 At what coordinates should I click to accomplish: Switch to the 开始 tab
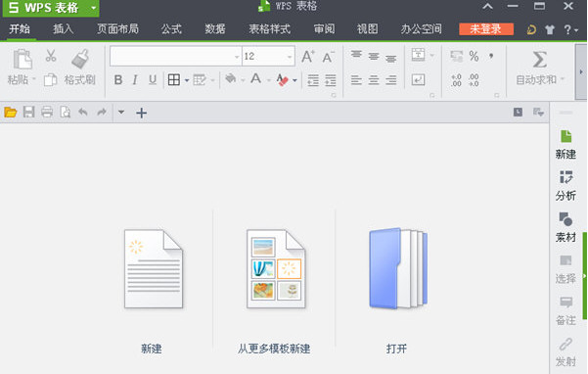coord(20,29)
